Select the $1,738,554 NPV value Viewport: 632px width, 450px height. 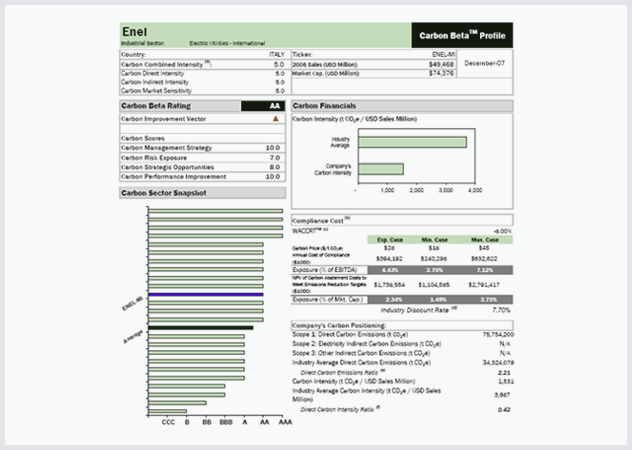[x=389, y=285]
